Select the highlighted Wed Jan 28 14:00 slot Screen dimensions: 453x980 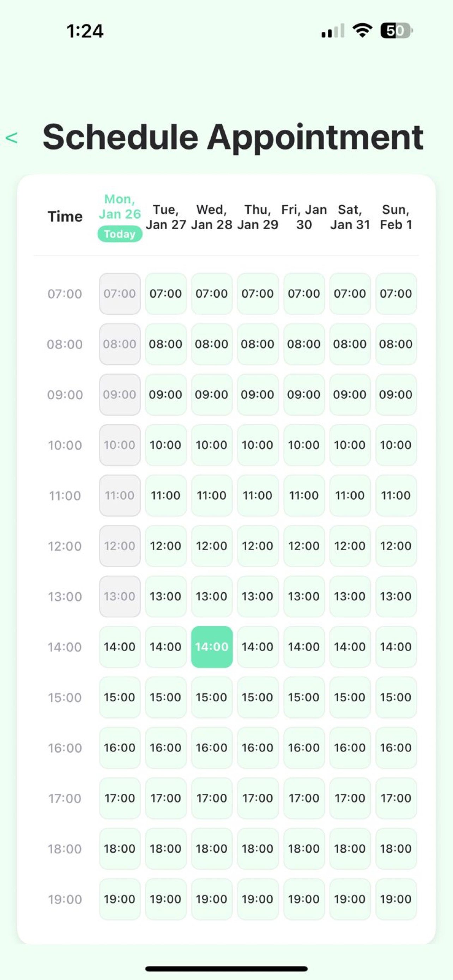[x=212, y=647]
